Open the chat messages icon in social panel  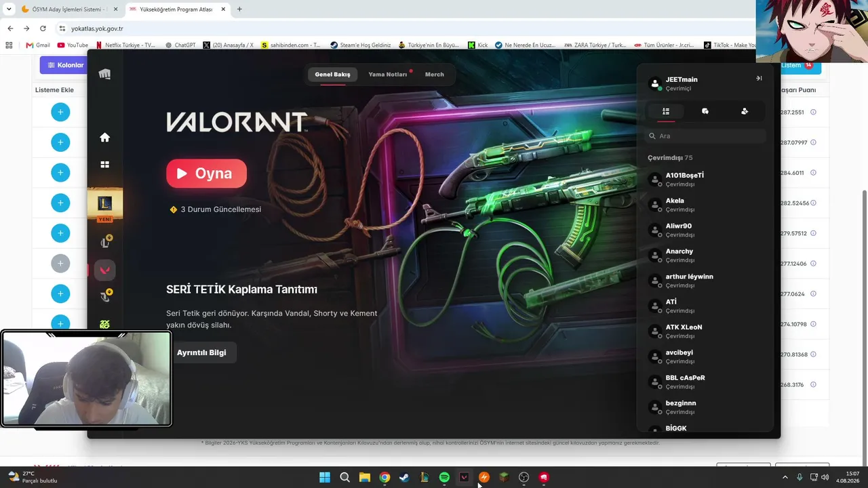click(x=705, y=111)
